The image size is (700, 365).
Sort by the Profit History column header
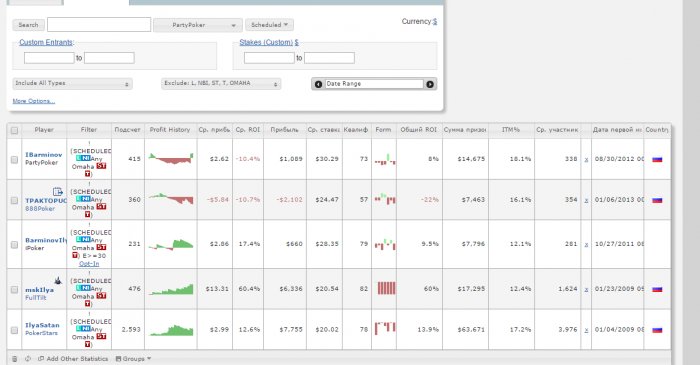(170, 130)
